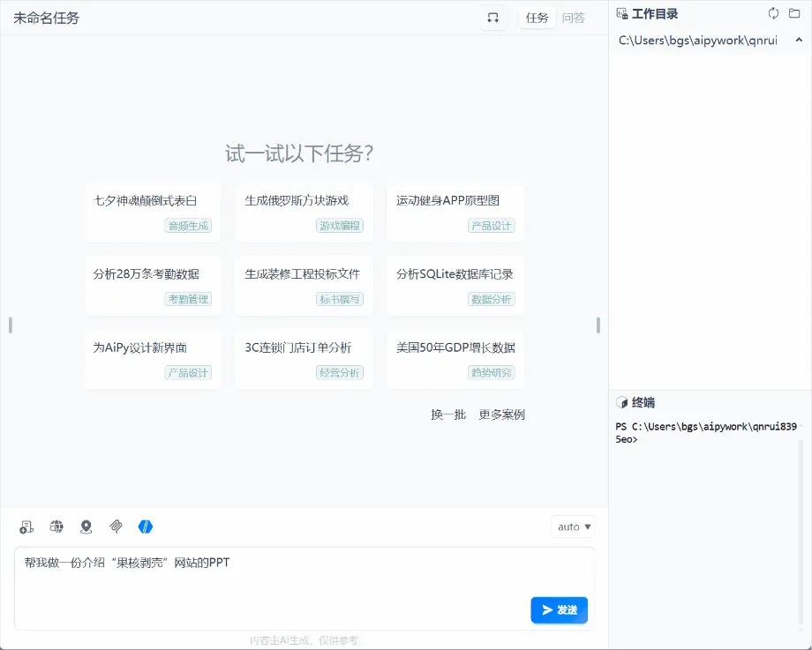Click the fullscreen expand icon near tabs
This screenshot has height=650, width=812.
493,19
